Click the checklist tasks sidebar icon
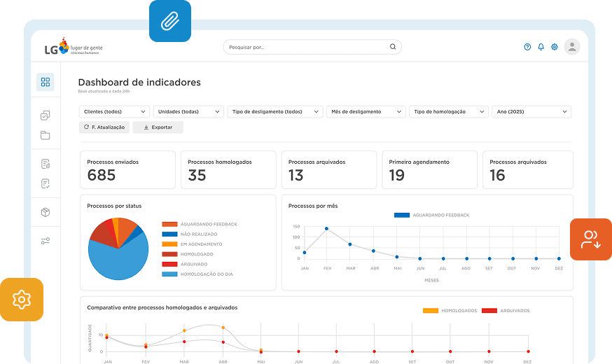Image resolution: width=612 pixels, height=364 pixels. [46, 115]
